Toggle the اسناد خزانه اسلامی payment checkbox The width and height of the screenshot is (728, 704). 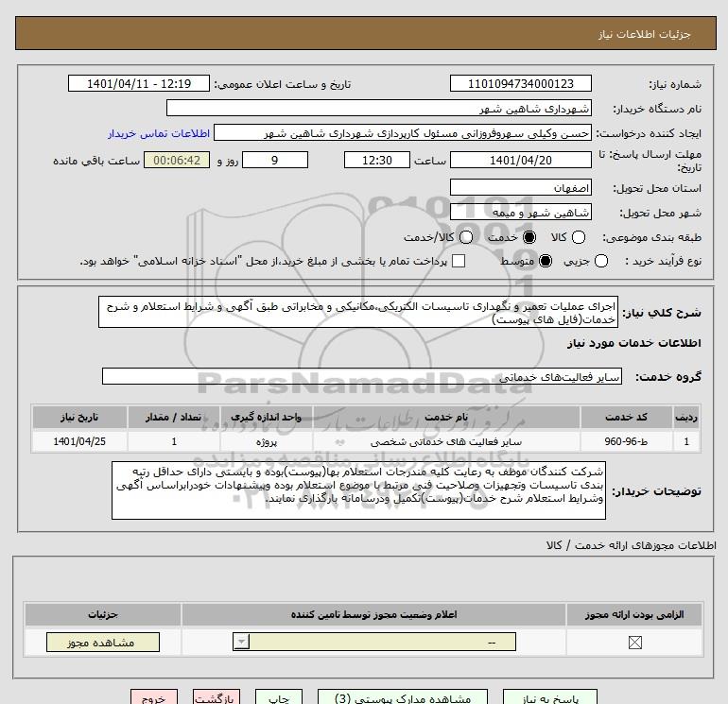click(x=459, y=261)
